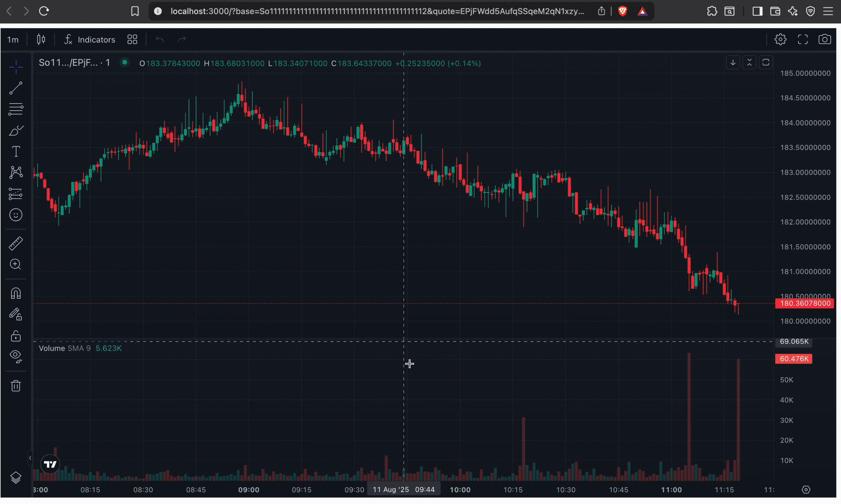841x504 pixels.
Task: Open chart settings gear
Action: pyautogui.click(x=781, y=39)
